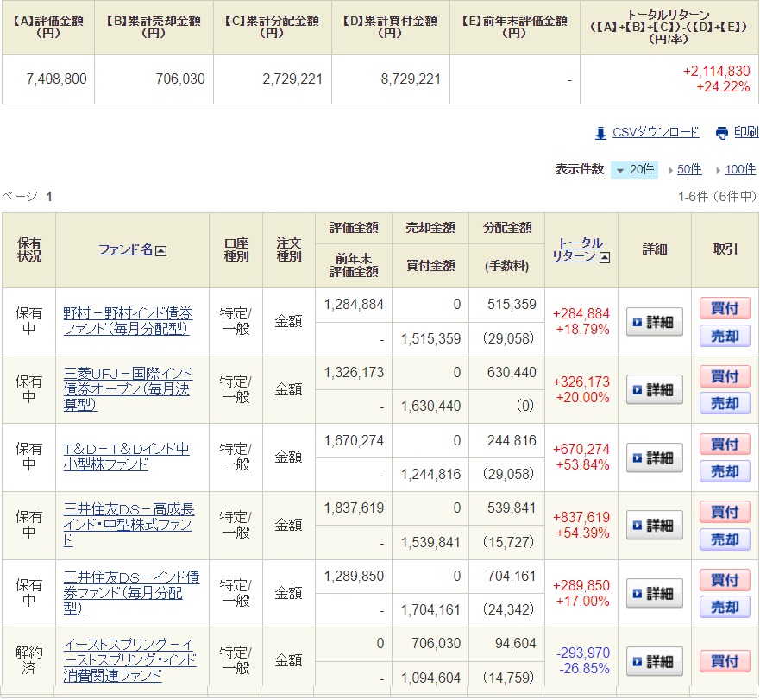Open 野村インド債券ファンド fund link
This screenshot has width=760, height=700.
coord(128,321)
